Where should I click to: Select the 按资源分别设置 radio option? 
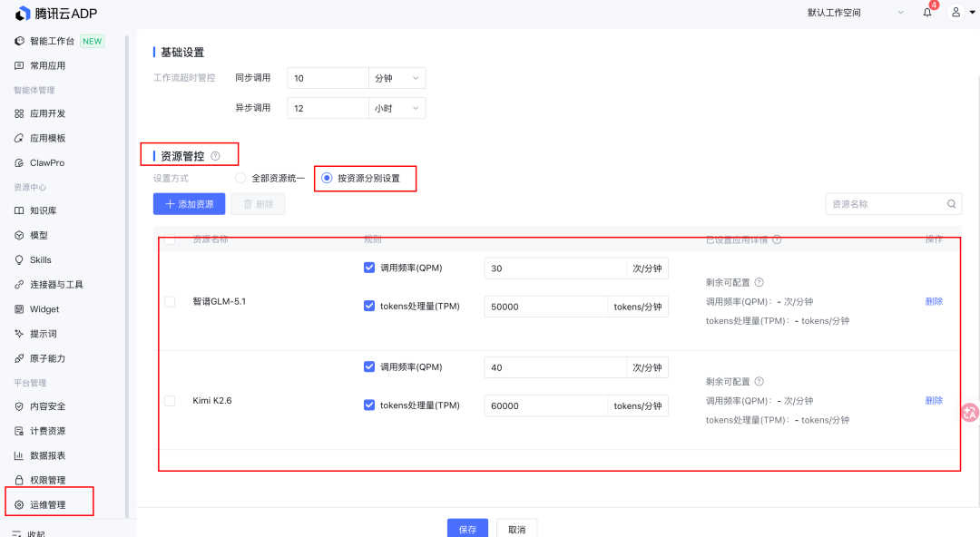pos(327,178)
